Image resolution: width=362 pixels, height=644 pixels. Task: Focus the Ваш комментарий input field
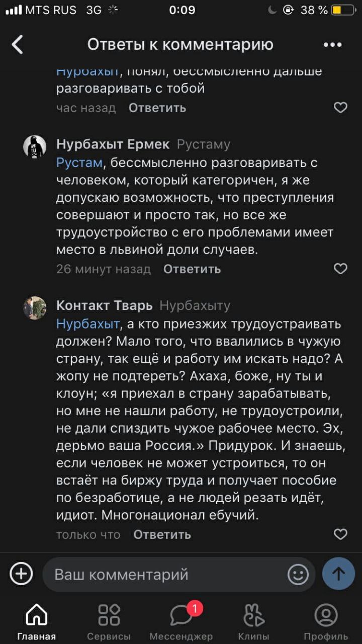click(166, 574)
